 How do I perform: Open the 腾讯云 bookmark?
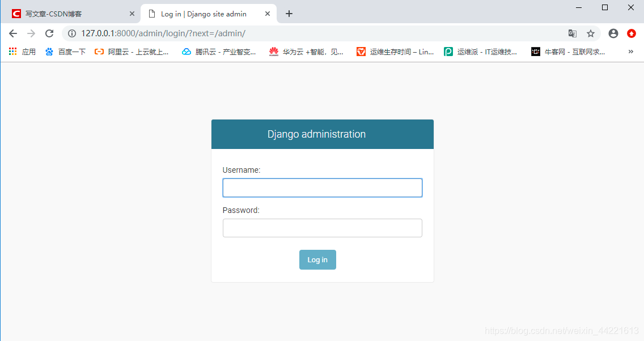(x=219, y=52)
